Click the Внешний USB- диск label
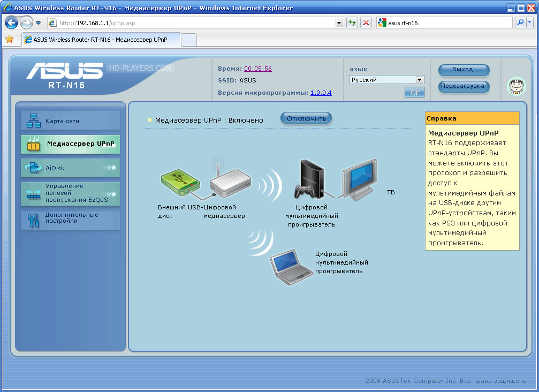Image resolution: width=539 pixels, height=392 pixels. tap(180, 212)
